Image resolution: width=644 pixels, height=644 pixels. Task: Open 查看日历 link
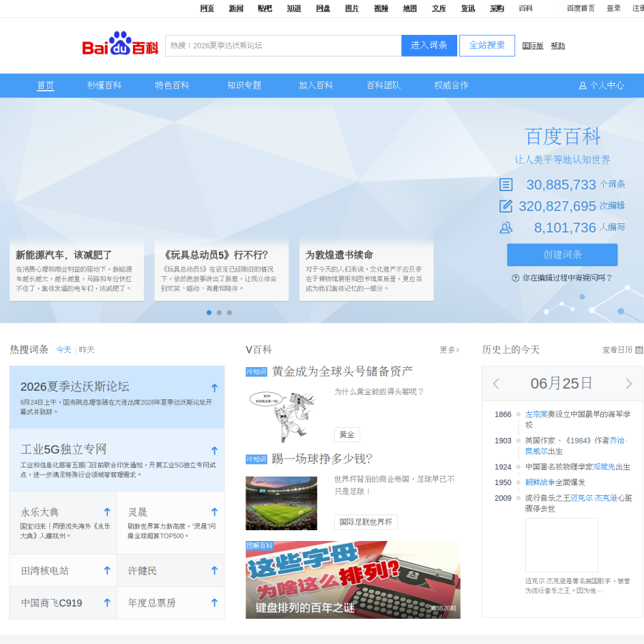tap(617, 349)
